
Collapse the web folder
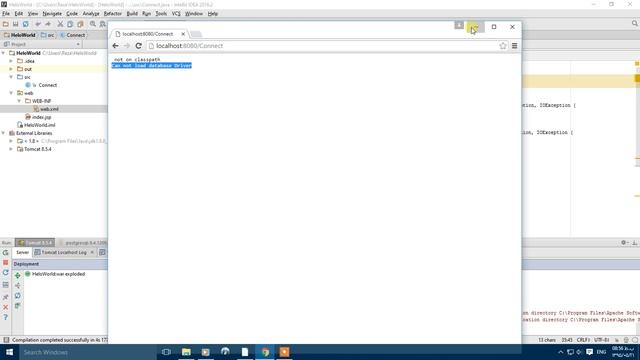(x=11, y=93)
